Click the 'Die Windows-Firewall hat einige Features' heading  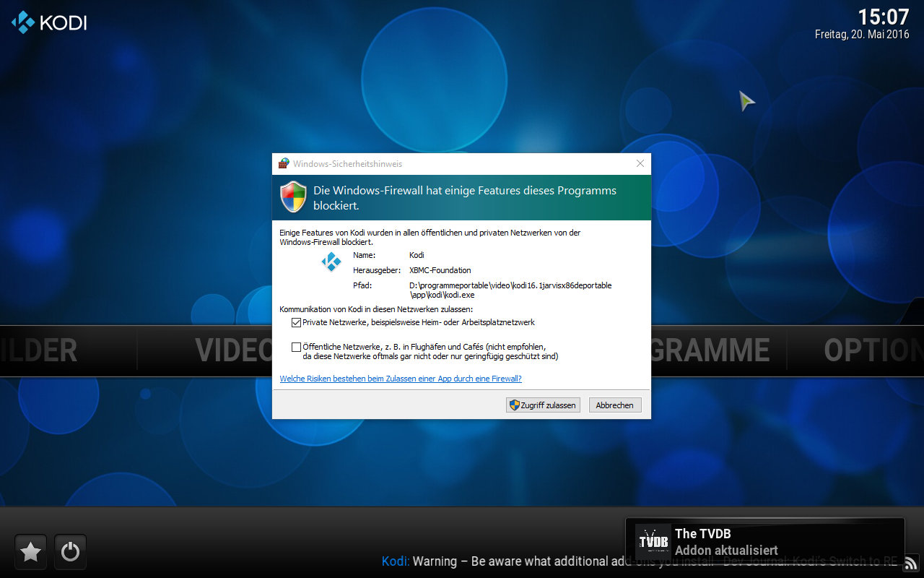click(x=465, y=198)
